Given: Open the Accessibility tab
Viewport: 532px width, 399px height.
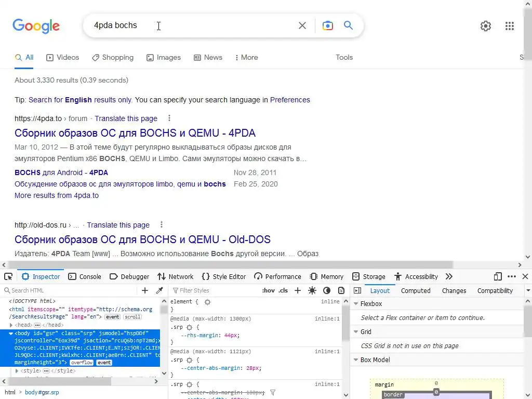Looking at the screenshot, I should [416, 276].
